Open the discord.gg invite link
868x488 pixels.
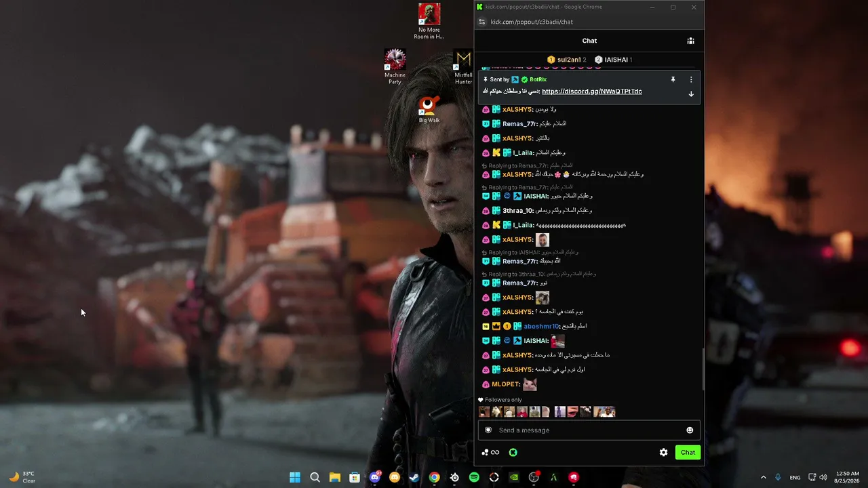click(x=592, y=91)
